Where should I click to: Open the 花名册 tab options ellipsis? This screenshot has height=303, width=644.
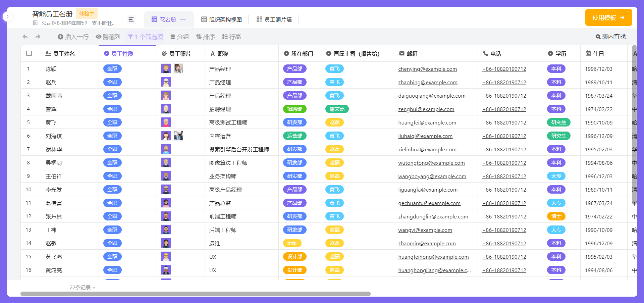tap(183, 19)
